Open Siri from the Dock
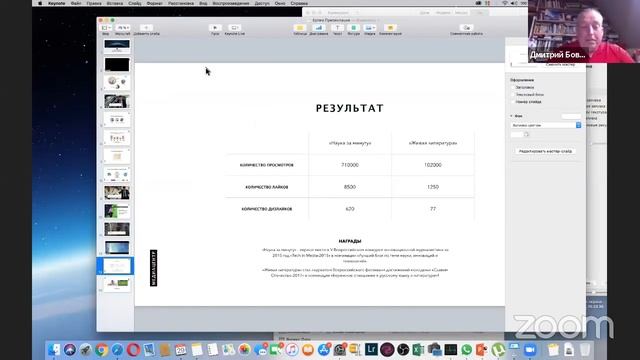 70,350
